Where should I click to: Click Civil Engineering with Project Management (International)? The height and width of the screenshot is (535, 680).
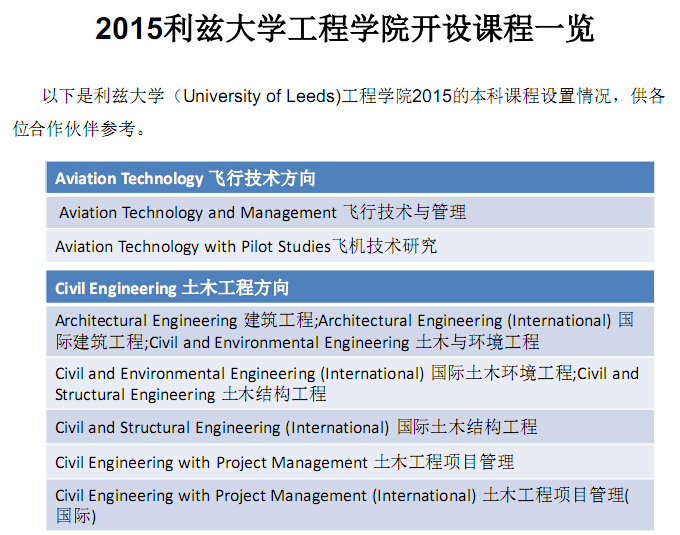(266, 496)
